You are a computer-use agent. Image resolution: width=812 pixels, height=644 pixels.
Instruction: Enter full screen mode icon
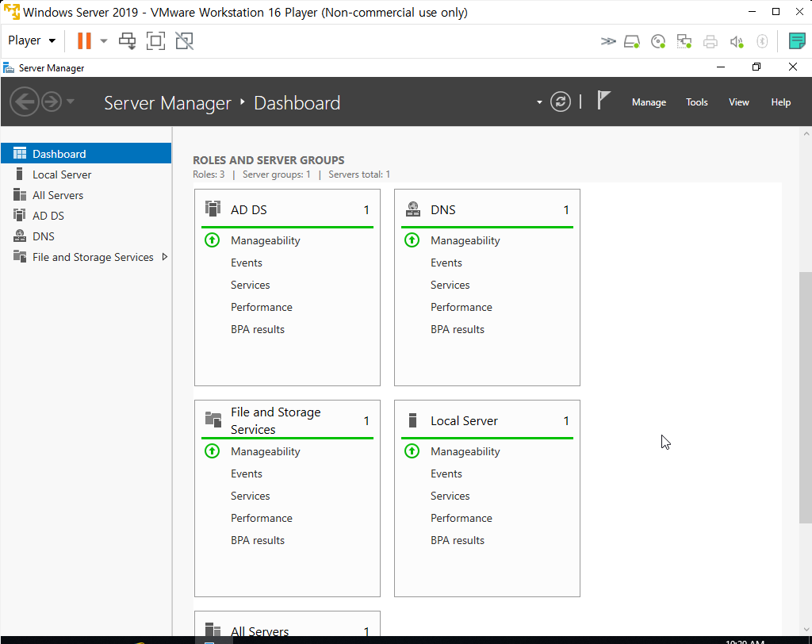coord(156,41)
